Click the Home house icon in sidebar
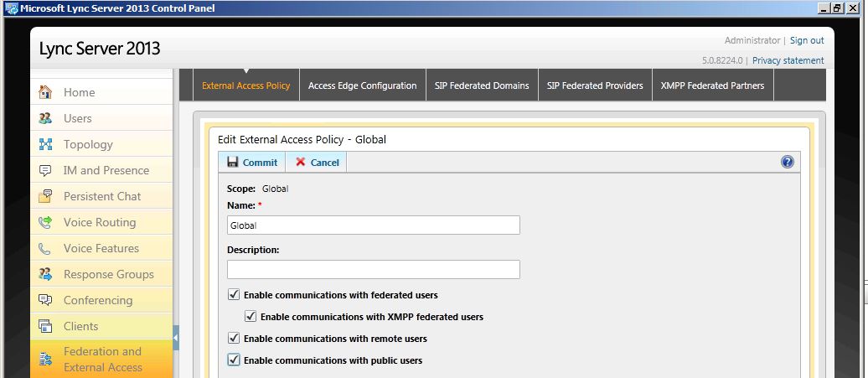This screenshot has width=868, height=378. [45, 92]
